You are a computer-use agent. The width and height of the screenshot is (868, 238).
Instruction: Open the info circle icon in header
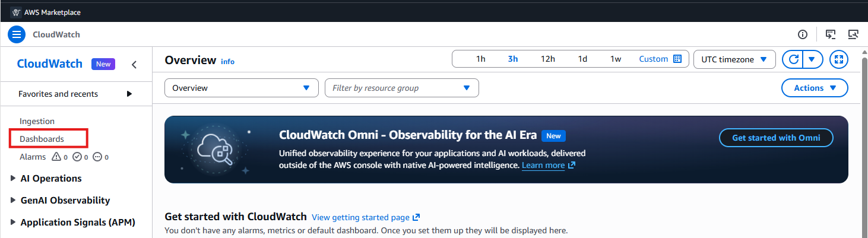tap(803, 34)
